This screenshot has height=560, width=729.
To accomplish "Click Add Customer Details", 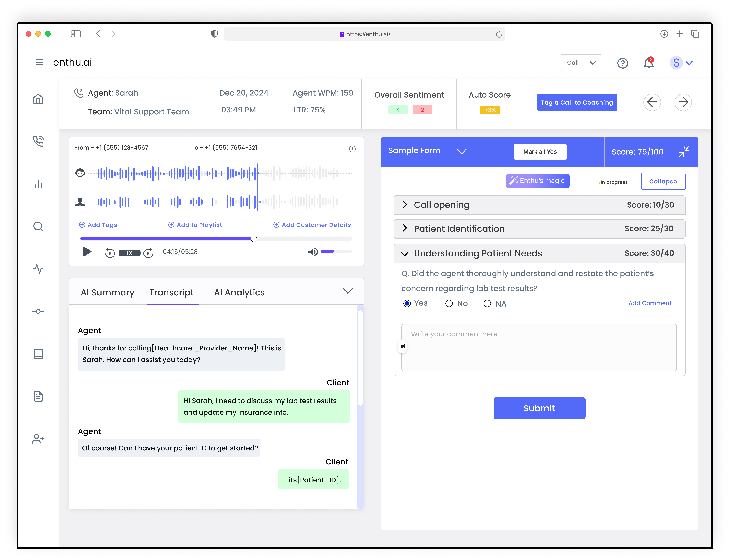I will (x=312, y=225).
